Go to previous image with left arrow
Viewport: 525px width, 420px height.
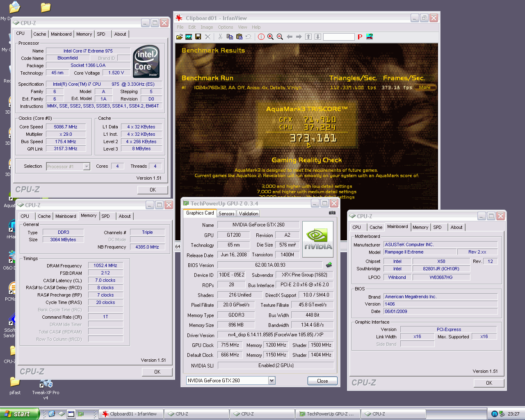[290, 37]
